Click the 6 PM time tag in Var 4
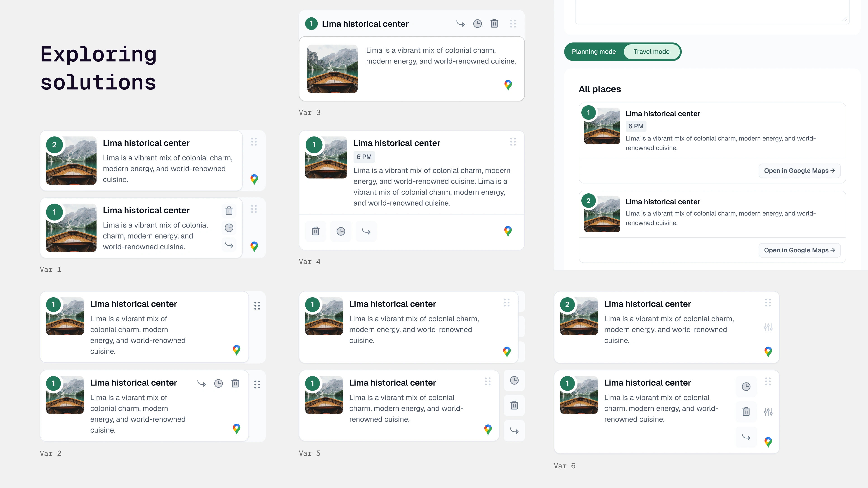868x488 pixels. (x=364, y=157)
